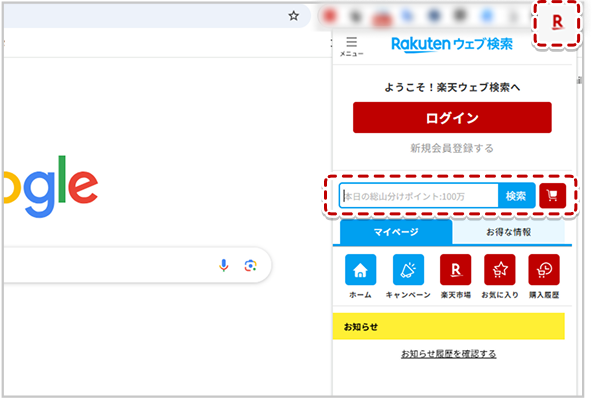This screenshot has height=398, width=592.
Task: Open the 楽天市場 R icon
Action: [x=455, y=270]
